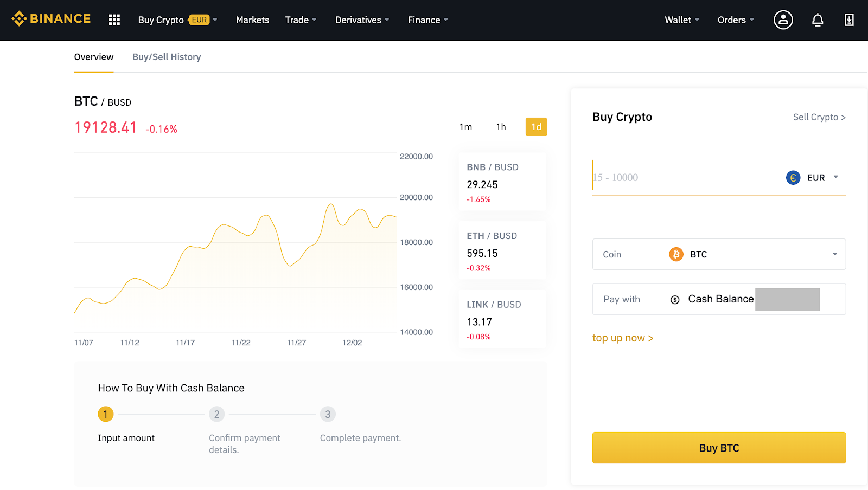Click the 14000.00 axis label

pyautogui.click(x=416, y=332)
